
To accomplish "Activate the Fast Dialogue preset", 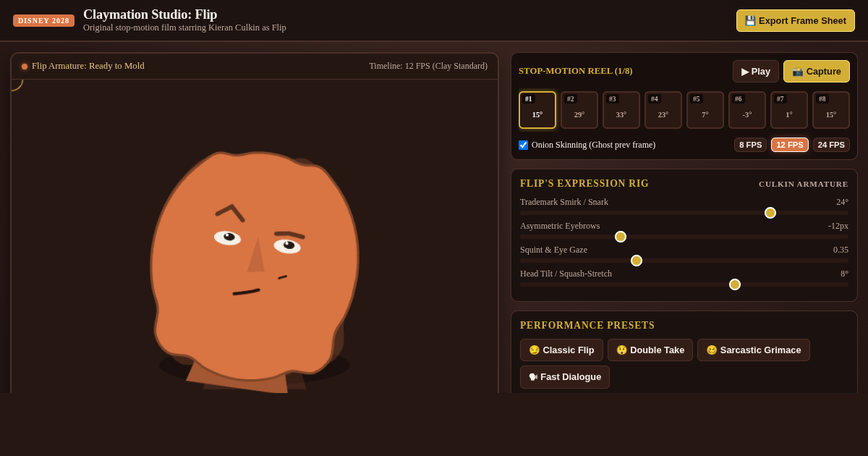I will pos(565,377).
